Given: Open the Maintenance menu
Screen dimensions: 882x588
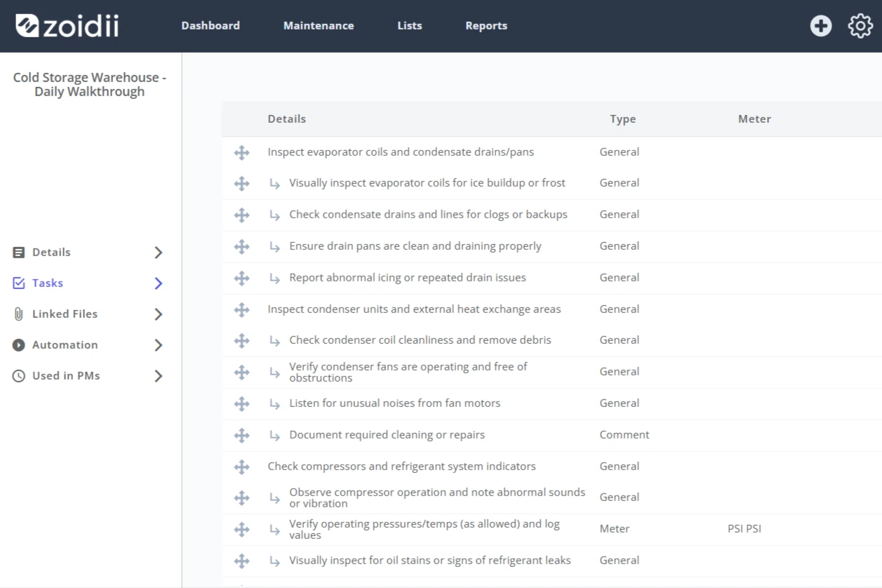Looking at the screenshot, I should tap(319, 26).
